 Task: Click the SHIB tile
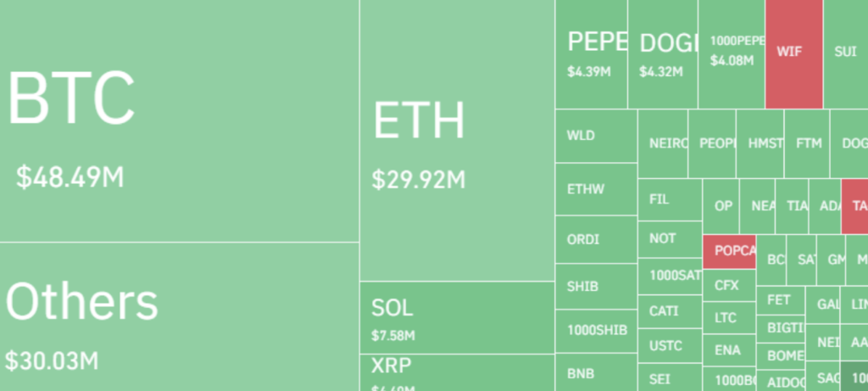coord(596,287)
